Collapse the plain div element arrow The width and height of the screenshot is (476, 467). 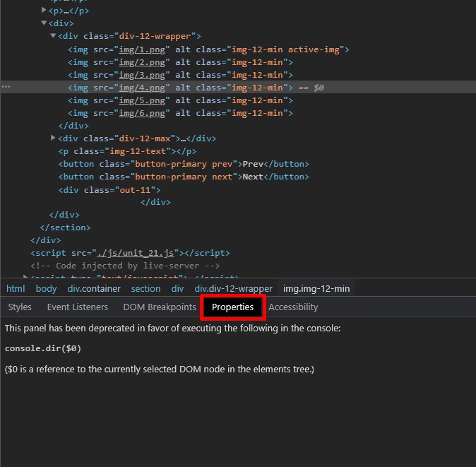(44, 23)
